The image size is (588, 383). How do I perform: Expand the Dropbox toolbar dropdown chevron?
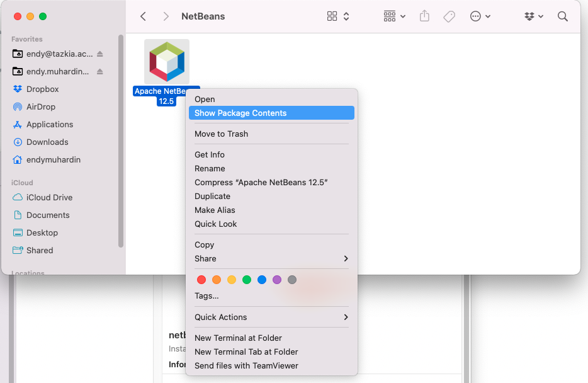tap(541, 16)
